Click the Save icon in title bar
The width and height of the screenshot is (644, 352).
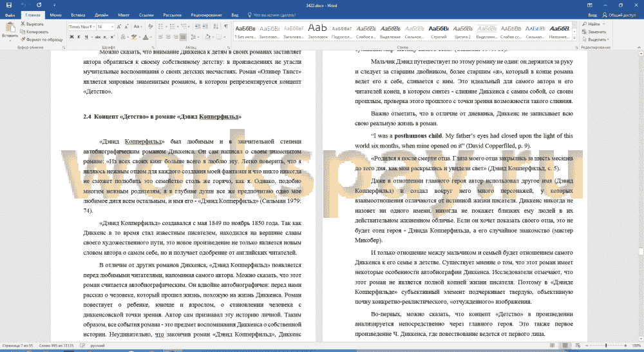click(x=8, y=5)
